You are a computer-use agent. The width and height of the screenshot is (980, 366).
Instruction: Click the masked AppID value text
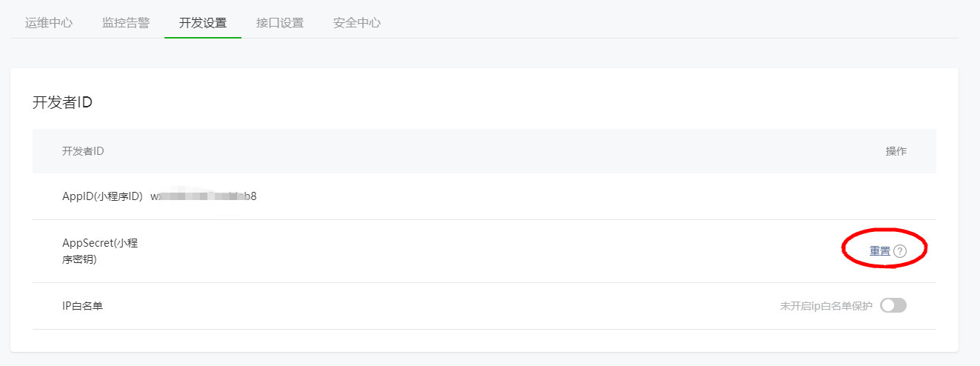click(x=204, y=196)
